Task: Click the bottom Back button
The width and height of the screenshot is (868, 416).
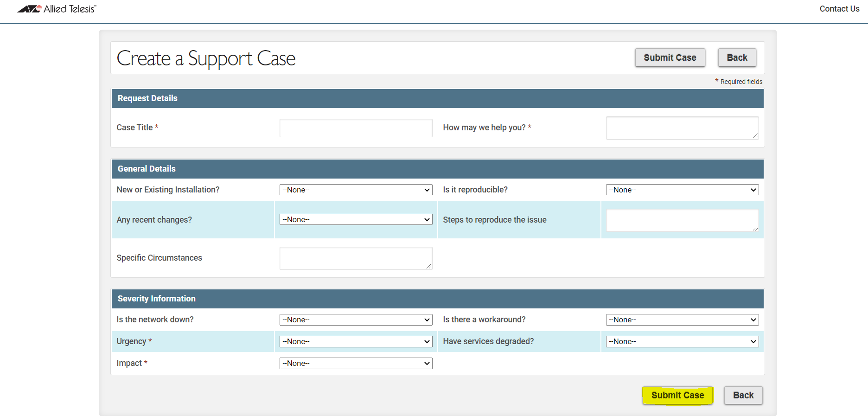Action: [x=743, y=395]
